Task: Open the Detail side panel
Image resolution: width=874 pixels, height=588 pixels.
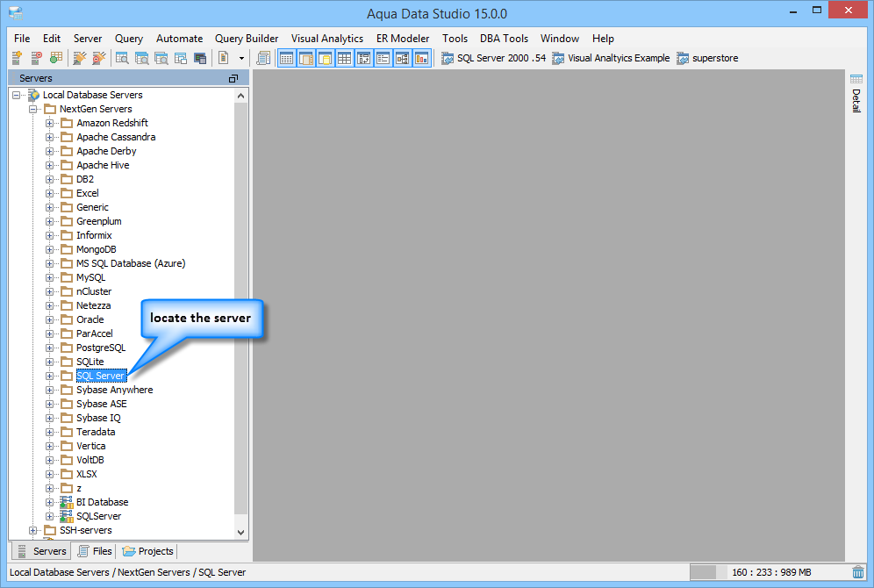Action: coord(856,101)
